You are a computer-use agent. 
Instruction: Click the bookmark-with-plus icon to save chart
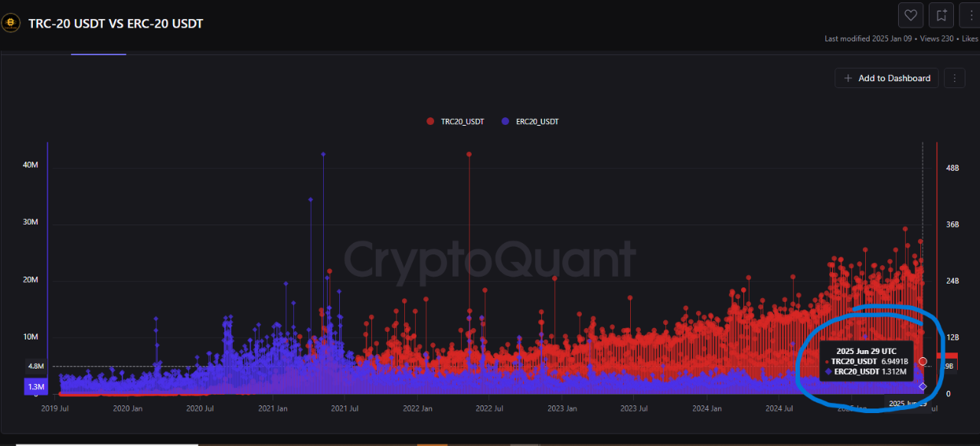(941, 15)
